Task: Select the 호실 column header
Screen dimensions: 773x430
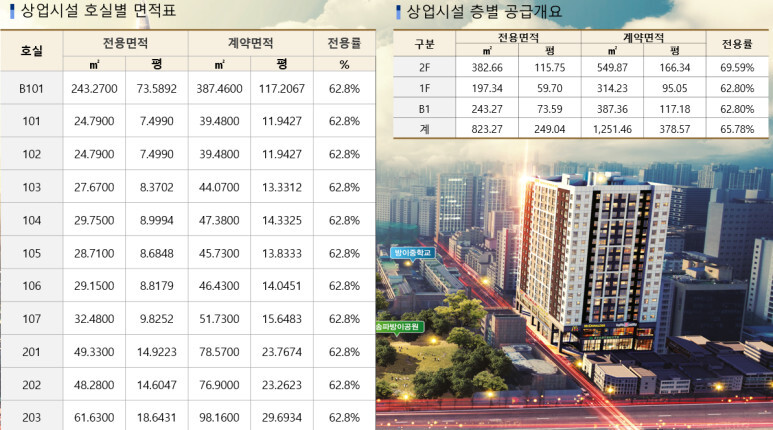Action: click(32, 50)
